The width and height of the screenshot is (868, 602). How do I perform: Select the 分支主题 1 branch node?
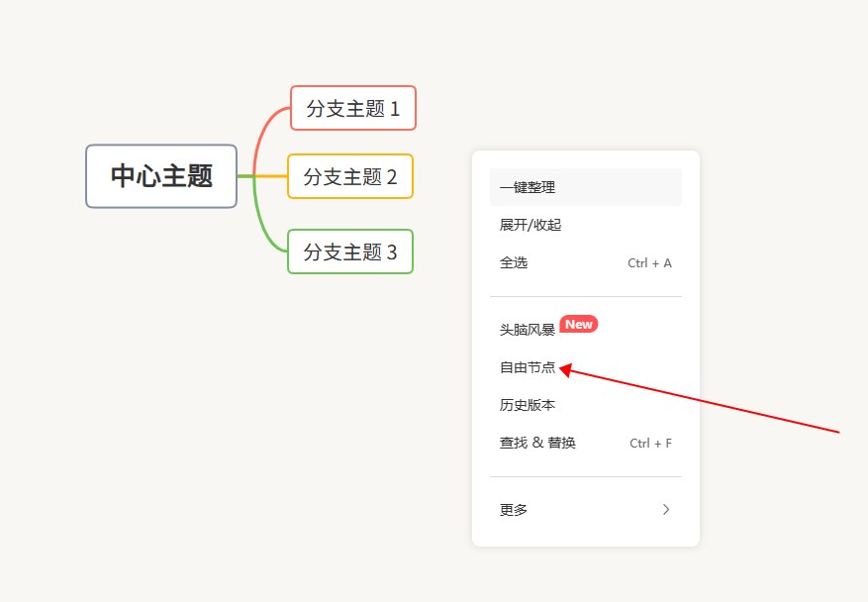(x=352, y=108)
